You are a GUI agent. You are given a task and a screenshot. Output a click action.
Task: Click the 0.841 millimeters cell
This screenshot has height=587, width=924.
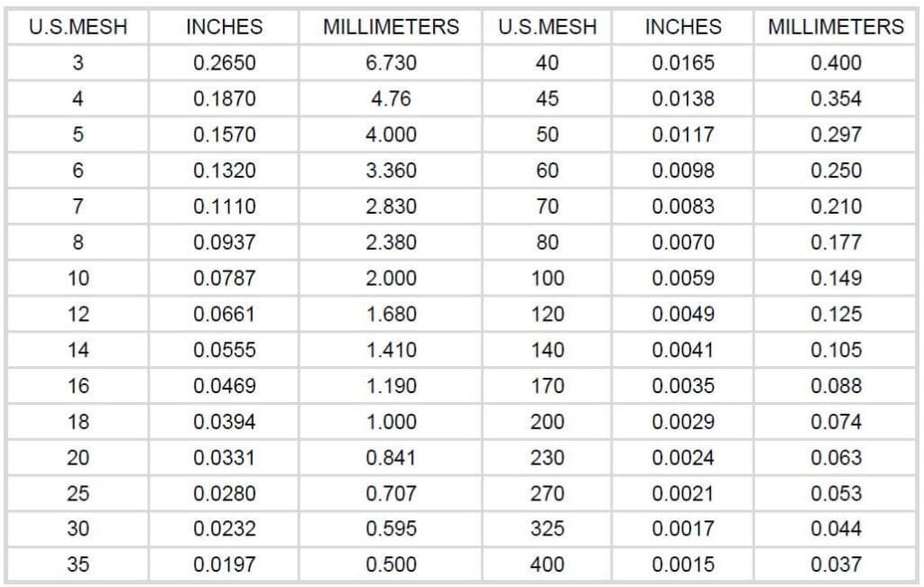[391, 458]
